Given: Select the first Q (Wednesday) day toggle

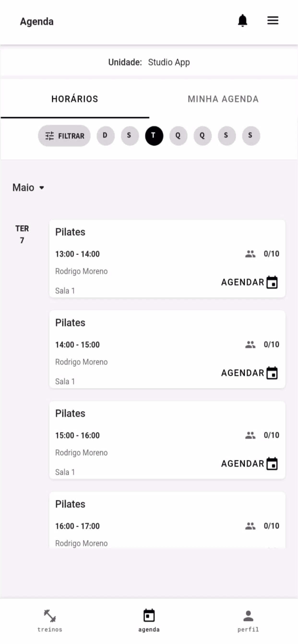Looking at the screenshot, I should coord(178,136).
